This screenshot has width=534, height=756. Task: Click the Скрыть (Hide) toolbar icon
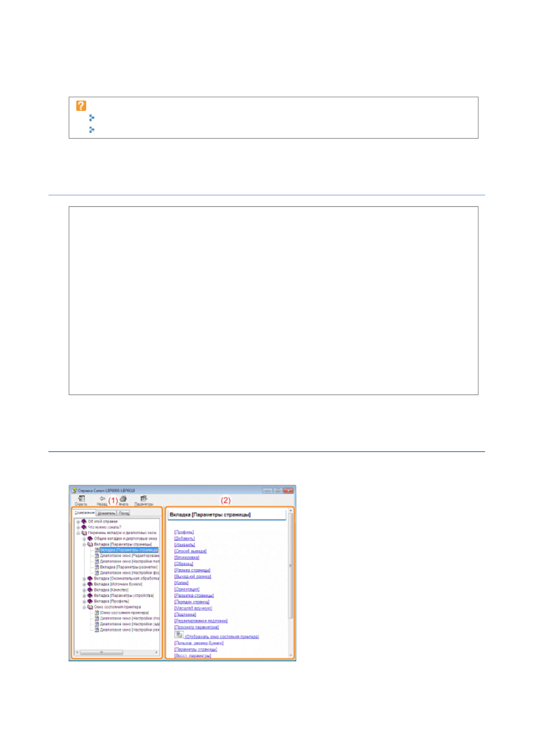coord(81,499)
